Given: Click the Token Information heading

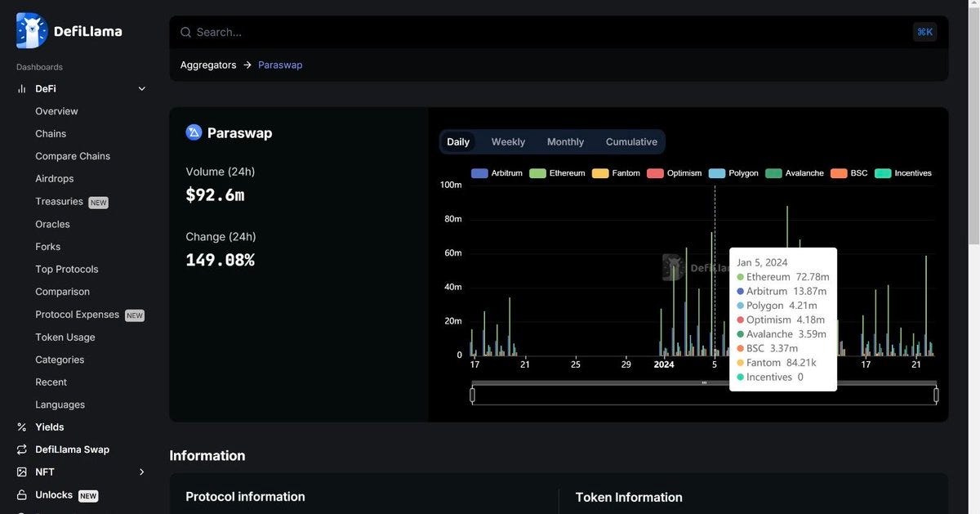Looking at the screenshot, I should click(x=629, y=497).
